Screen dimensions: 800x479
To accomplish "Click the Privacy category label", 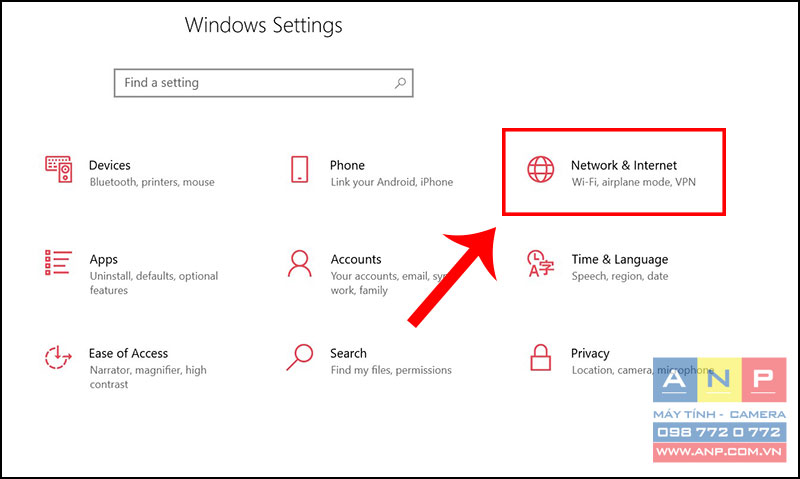I will pyautogui.click(x=590, y=354).
